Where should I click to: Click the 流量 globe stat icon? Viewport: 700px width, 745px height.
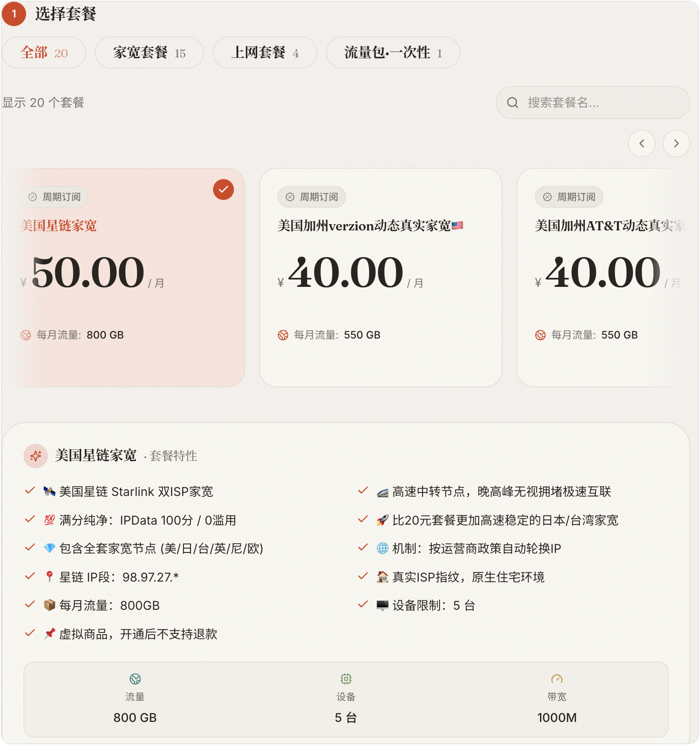click(135, 679)
